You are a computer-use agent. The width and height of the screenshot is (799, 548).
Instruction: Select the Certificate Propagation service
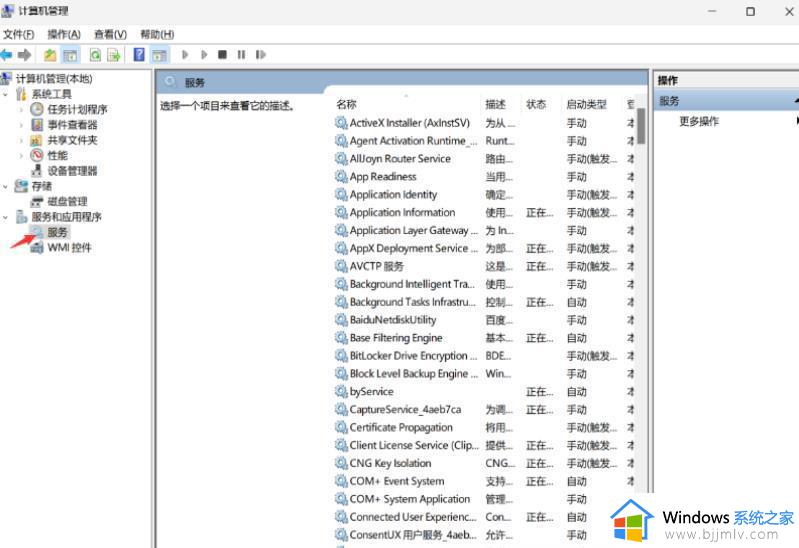(x=401, y=427)
